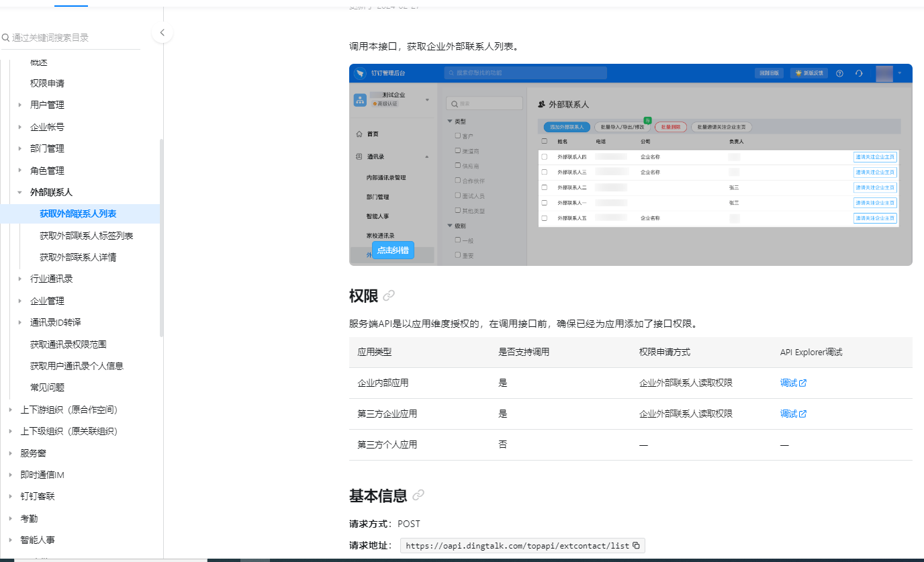
Task: Tick the 其他类型 checkbox in the embedded screenshot
Action: (457, 210)
